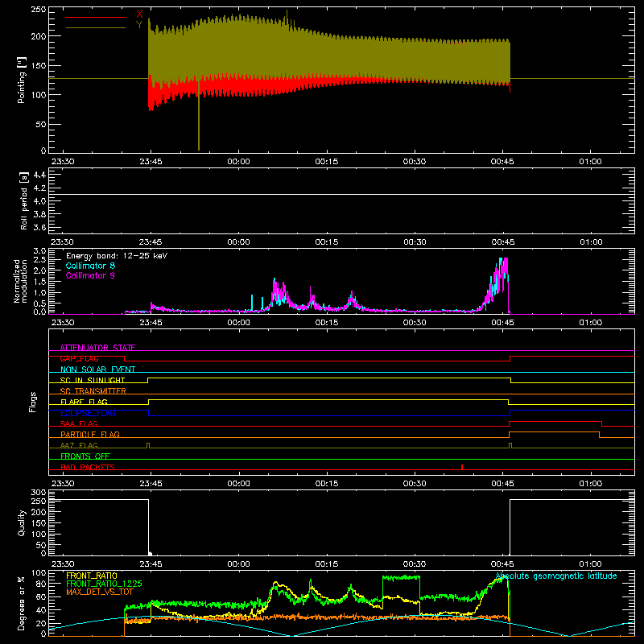Click the 3.0 tick label on modulation axis
Image resolution: width=644 pixels, height=644 pixels.
(39, 251)
